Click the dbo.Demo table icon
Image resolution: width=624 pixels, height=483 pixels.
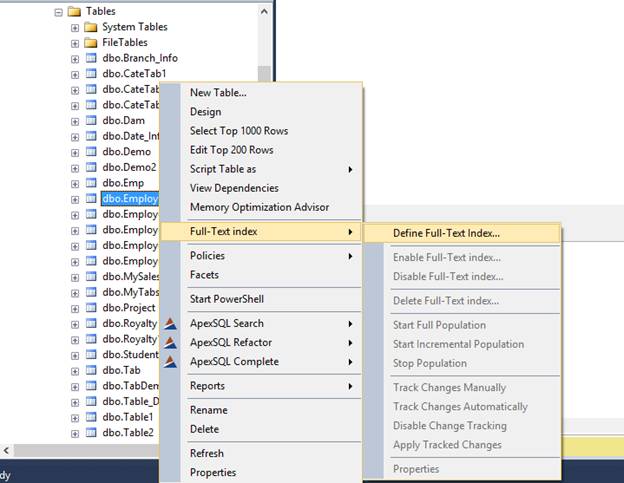pos(91,152)
